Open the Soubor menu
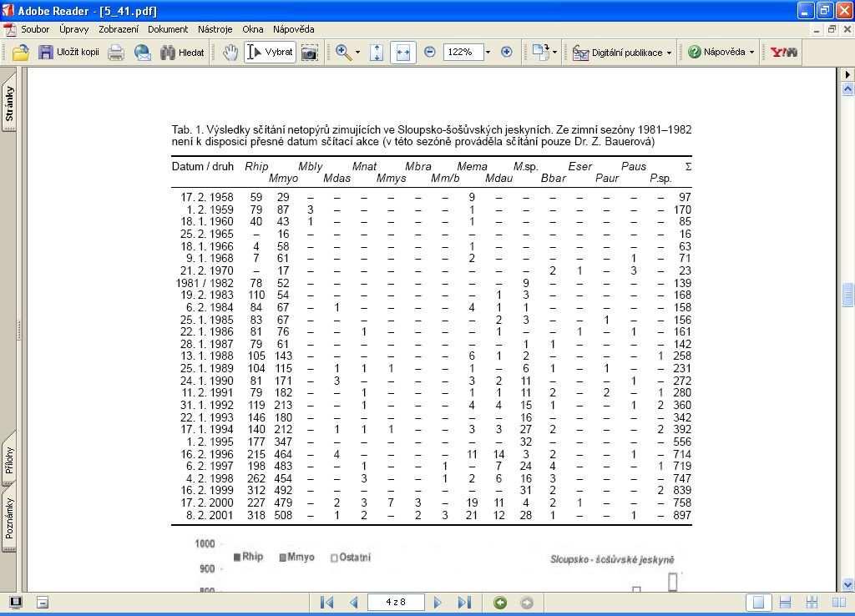Screen dimensions: 855x616 pos(35,29)
